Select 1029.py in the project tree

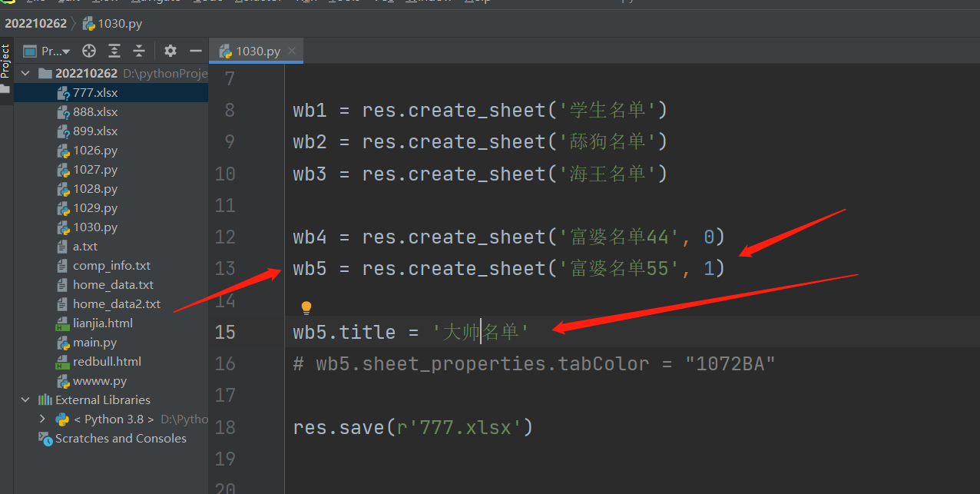click(x=95, y=207)
